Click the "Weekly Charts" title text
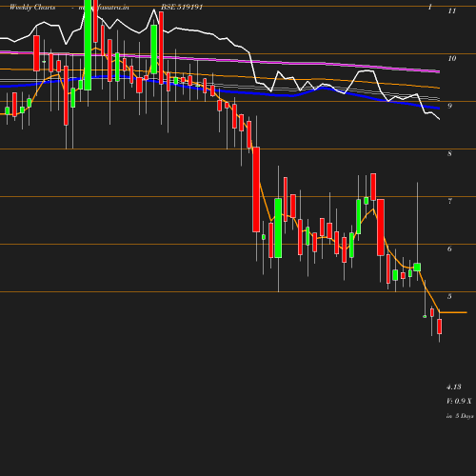The height and width of the screenshot is (476, 476). 32,8
